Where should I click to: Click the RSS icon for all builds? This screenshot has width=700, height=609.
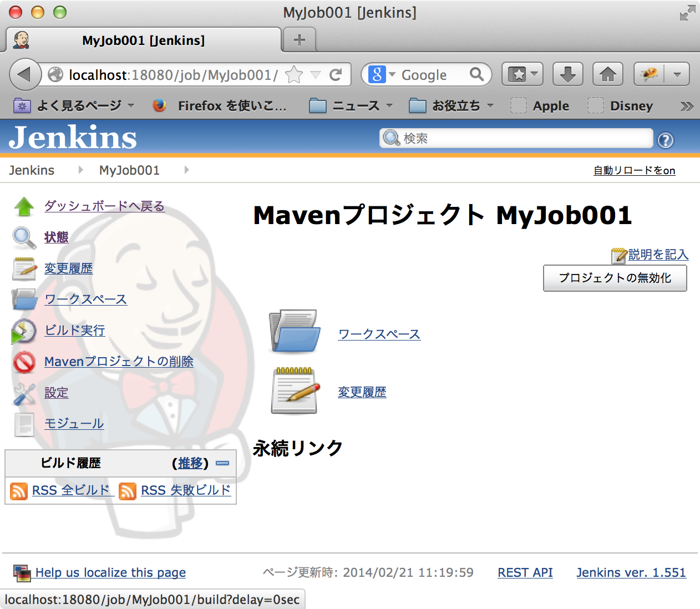(19, 491)
